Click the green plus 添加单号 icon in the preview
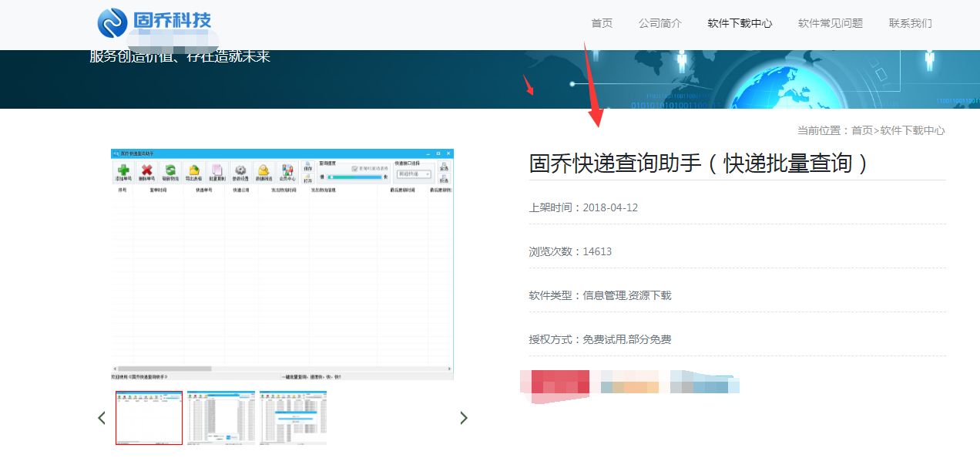 123,172
